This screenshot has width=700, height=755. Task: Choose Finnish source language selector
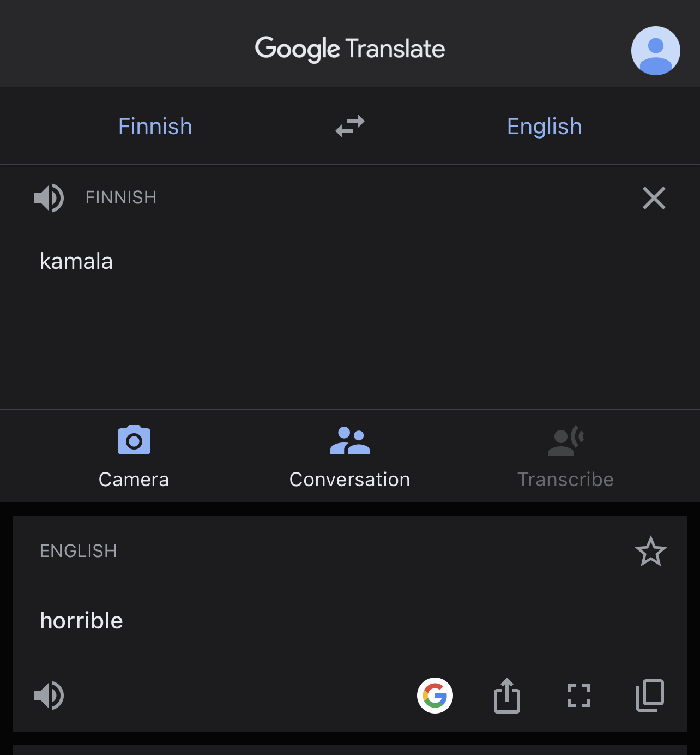(x=155, y=127)
